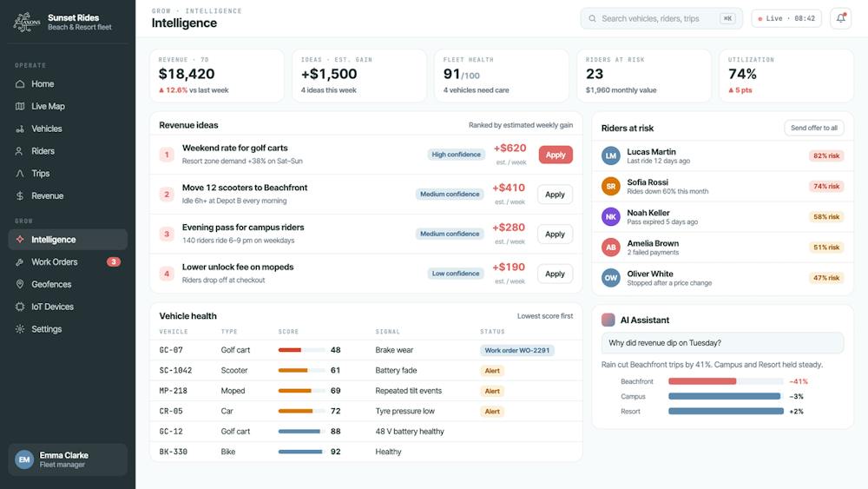
Task: Click the Live Map sidebar icon
Action: (x=20, y=106)
